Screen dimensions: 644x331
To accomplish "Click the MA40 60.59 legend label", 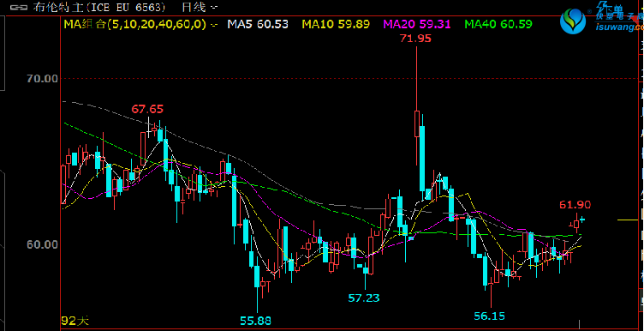I will pos(498,24).
